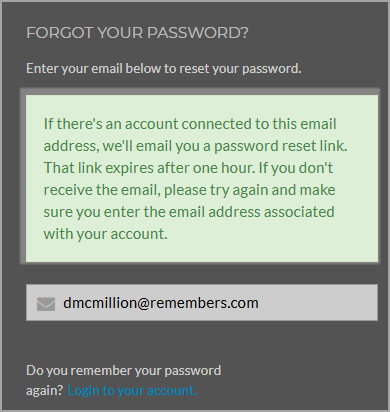Viewport: 390px width, 412px height.
Task: Click the word 'again?' before the login link
Action: point(45,391)
